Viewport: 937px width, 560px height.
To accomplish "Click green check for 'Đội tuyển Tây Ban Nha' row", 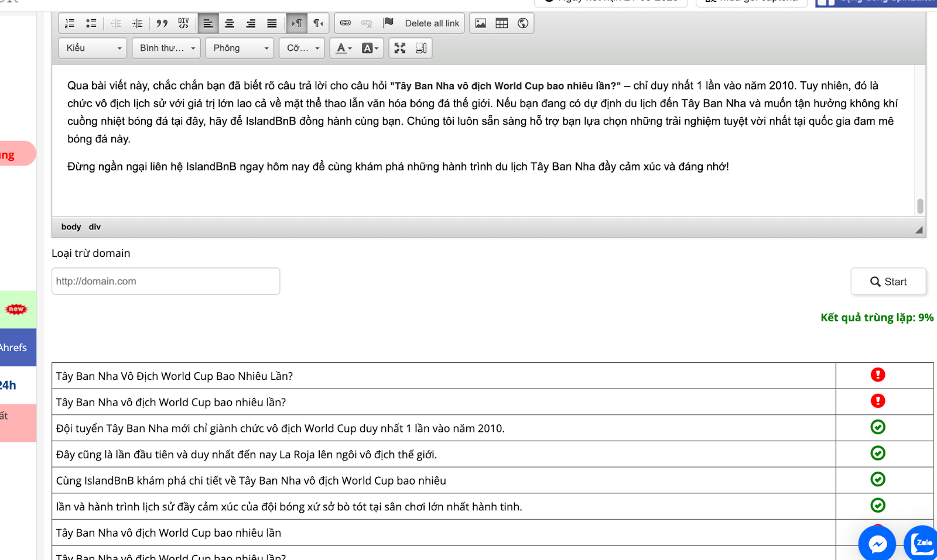I will 878,427.
